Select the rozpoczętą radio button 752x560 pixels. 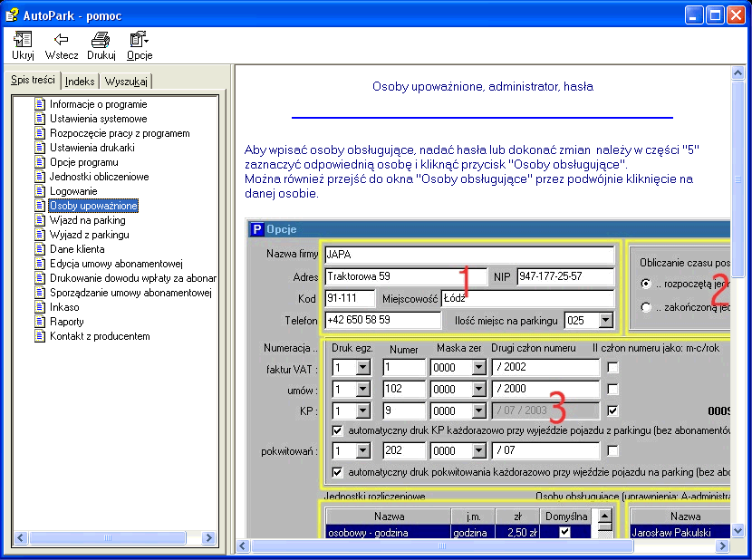[x=646, y=284]
